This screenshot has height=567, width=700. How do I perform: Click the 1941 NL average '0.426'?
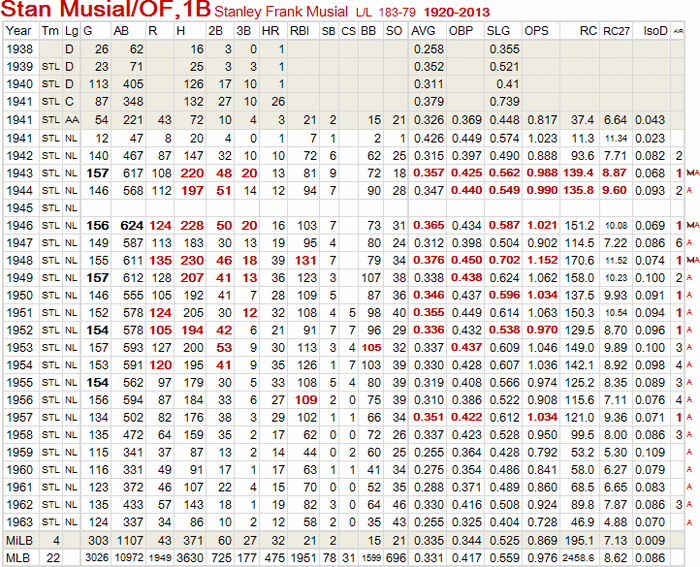pyautogui.click(x=429, y=138)
